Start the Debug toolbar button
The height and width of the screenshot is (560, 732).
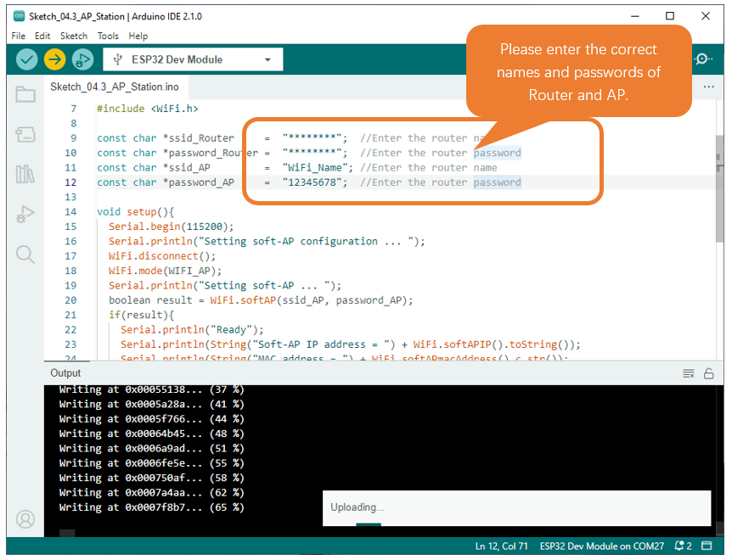82,59
